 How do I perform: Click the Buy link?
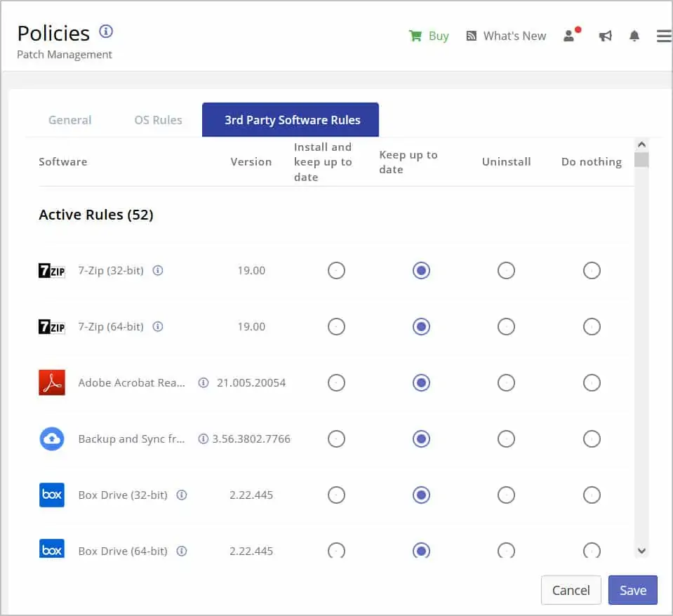tap(439, 36)
